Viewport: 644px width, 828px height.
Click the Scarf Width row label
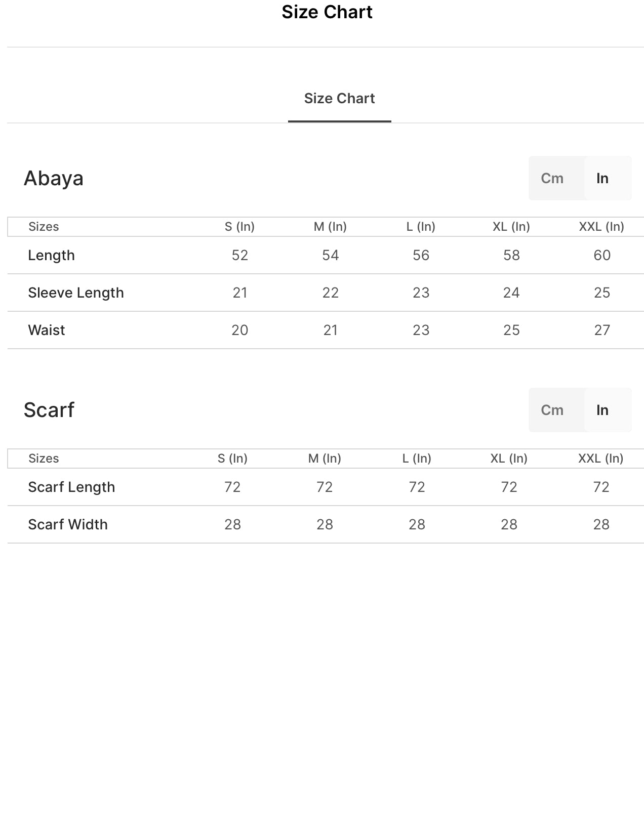(68, 525)
